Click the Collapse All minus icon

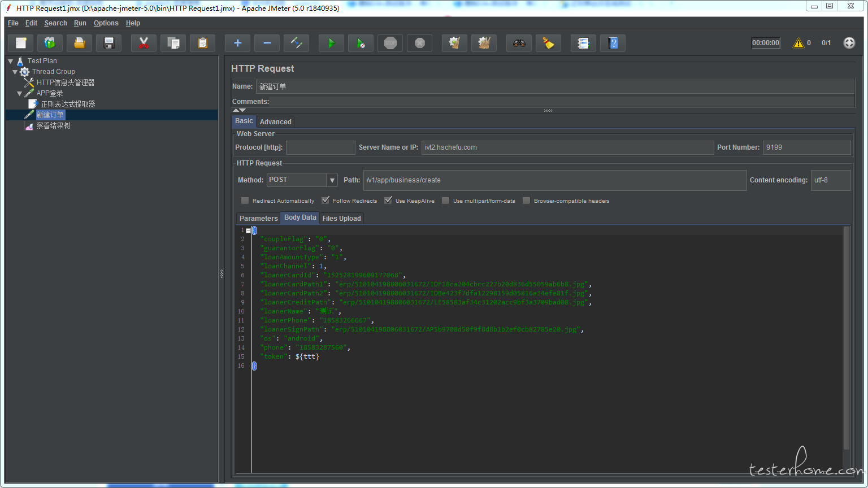pos(267,43)
